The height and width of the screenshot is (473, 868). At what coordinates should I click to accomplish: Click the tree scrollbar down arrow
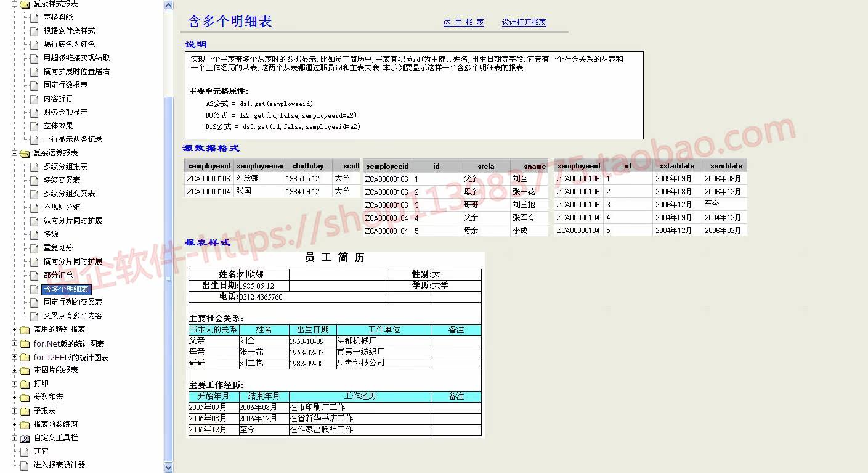pyautogui.click(x=169, y=468)
